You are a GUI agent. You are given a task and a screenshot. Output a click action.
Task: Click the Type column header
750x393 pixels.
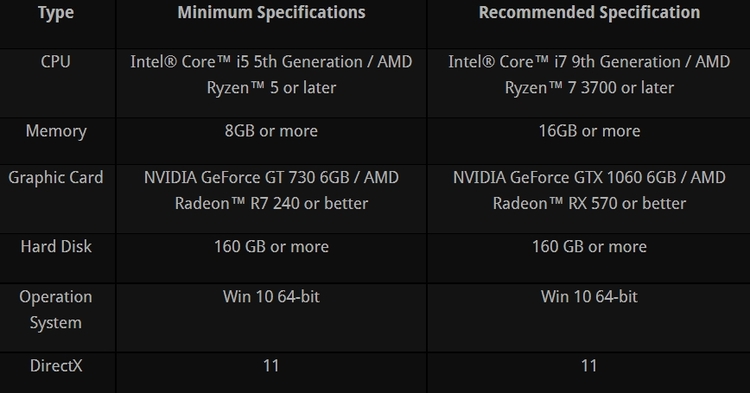click(x=56, y=13)
